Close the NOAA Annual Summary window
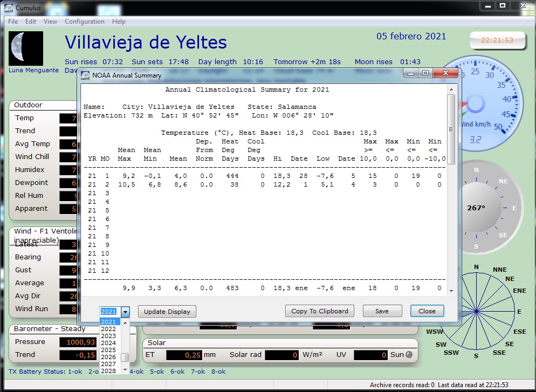Screen dimensions: 536x392 point(445,73)
